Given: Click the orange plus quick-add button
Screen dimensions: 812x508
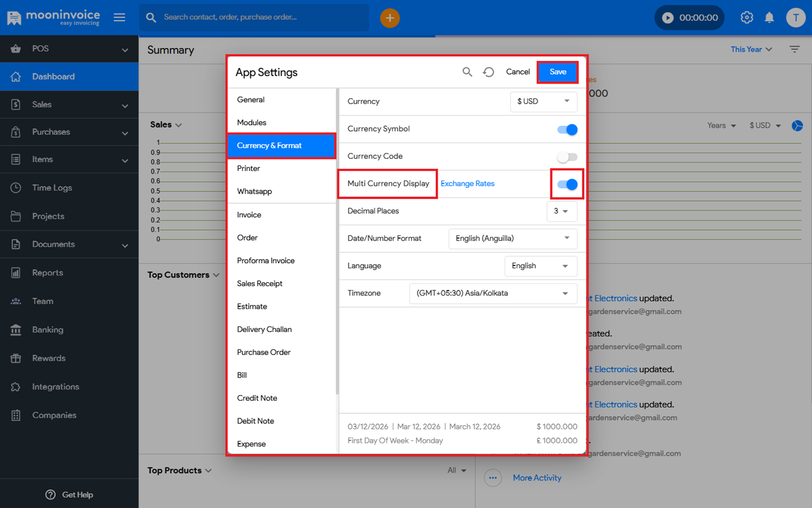Looking at the screenshot, I should point(390,18).
